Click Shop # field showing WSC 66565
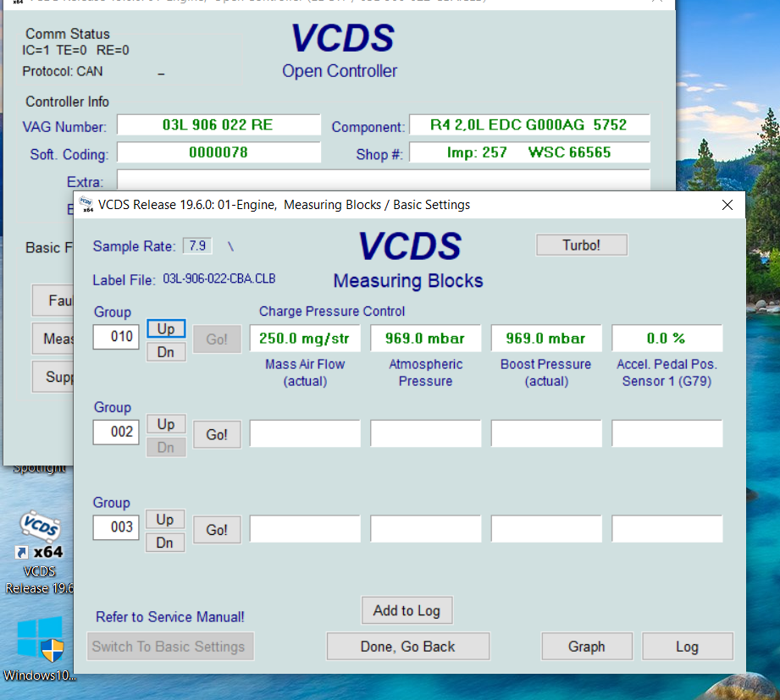Viewport: 780px width, 700px height. (x=530, y=152)
